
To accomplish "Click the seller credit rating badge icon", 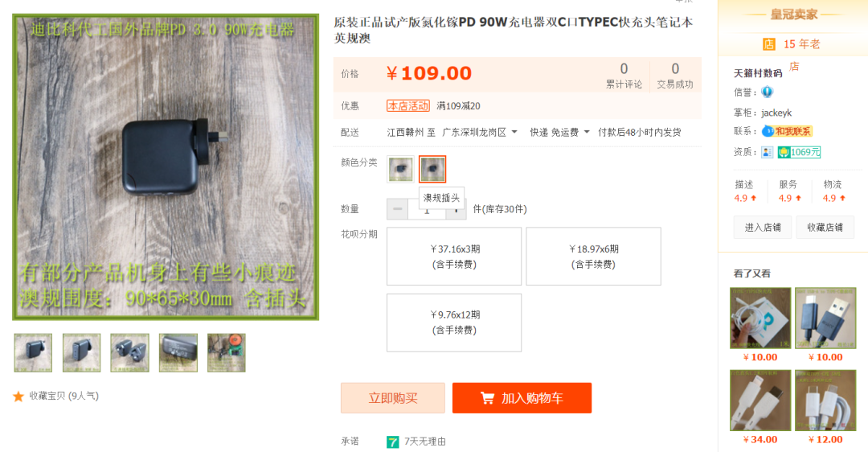I will point(767,92).
